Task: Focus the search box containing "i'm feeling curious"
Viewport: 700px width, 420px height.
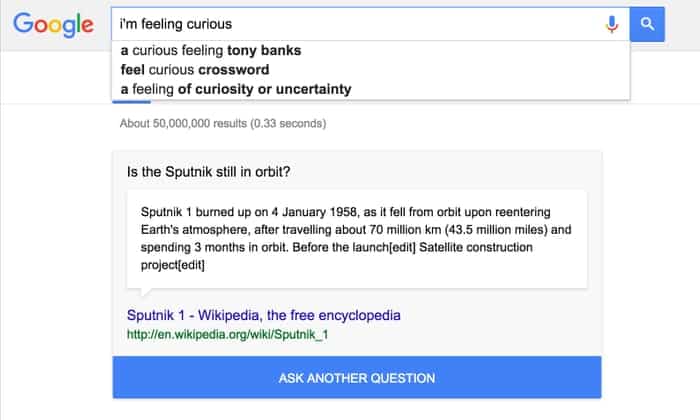Action: click(357, 24)
